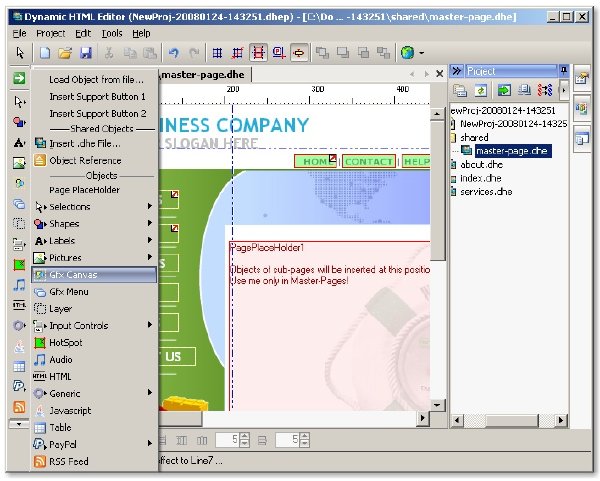Viewport: 600px width, 481px height.
Task: Click the Cut scissors icon
Action: pyautogui.click(x=109, y=53)
